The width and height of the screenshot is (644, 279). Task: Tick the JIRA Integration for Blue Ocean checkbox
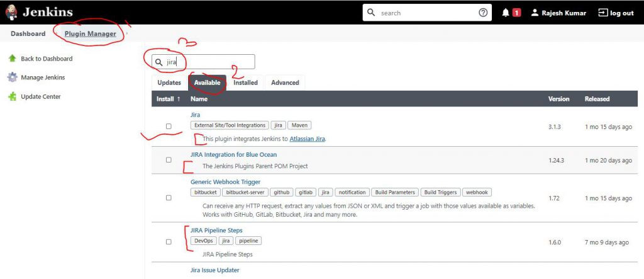pyautogui.click(x=169, y=160)
